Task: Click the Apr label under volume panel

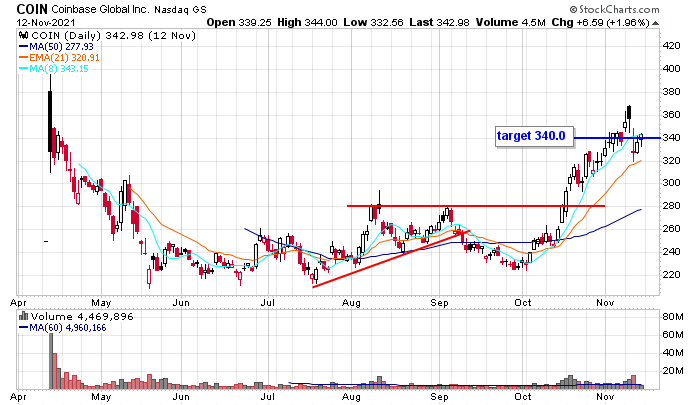Action: [x=18, y=397]
